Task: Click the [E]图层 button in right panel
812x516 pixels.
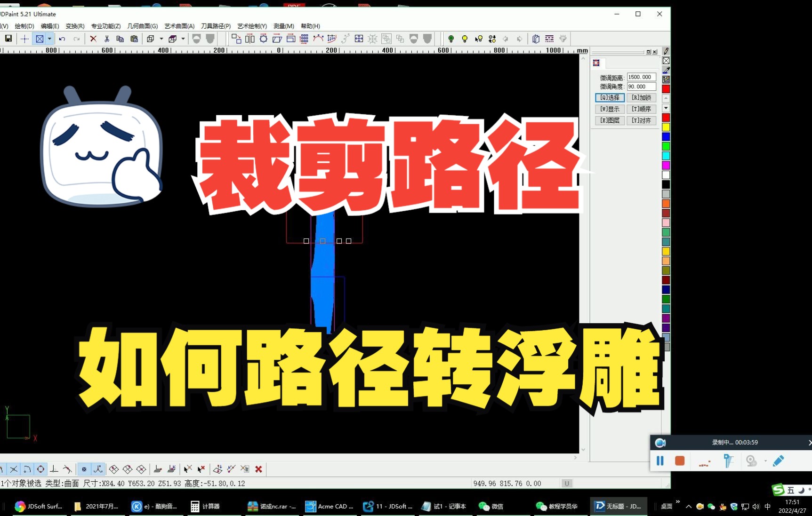Action: [610, 120]
